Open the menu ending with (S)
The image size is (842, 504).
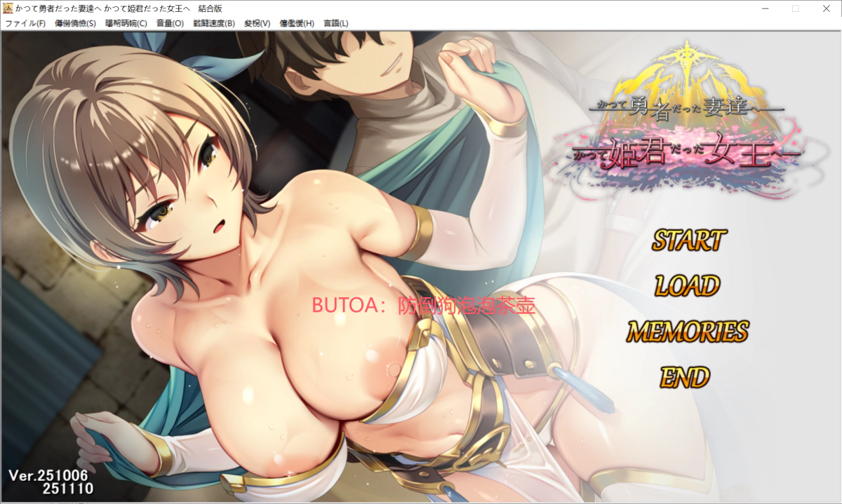pyautogui.click(x=75, y=23)
